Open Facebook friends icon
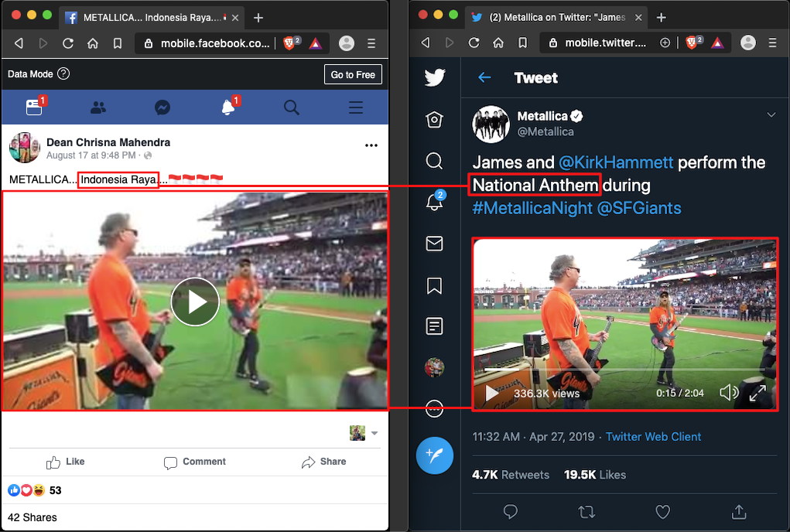 click(x=98, y=107)
